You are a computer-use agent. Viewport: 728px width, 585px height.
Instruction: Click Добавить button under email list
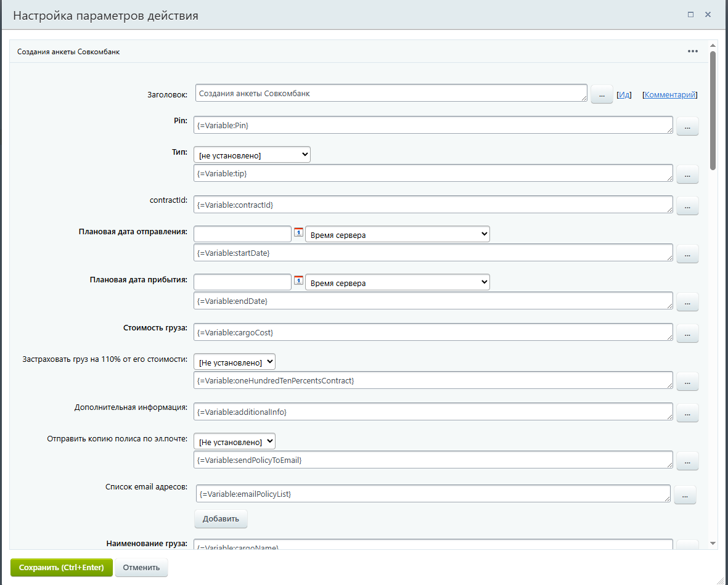click(221, 519)
